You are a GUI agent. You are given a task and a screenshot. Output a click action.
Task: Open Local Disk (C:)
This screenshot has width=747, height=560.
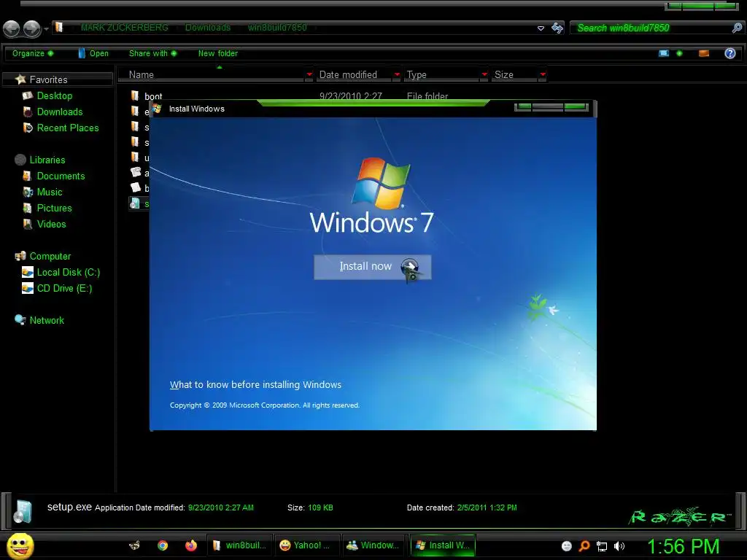tap(68, 273)
